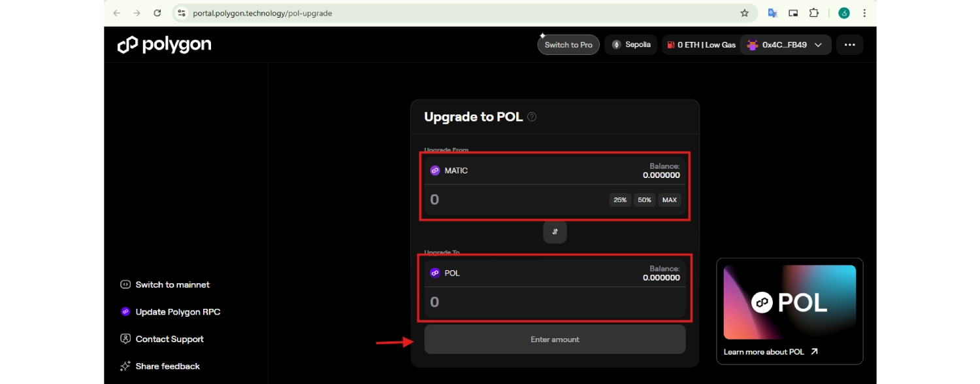Choose the 50% amount button
Image resolution: width=980 pixels, height=384 pixels.
pyautogui.click(x=645, y=200)
